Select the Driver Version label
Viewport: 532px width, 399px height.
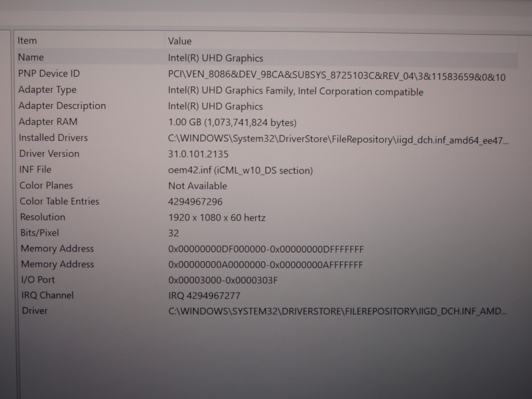tap(49, 154)
